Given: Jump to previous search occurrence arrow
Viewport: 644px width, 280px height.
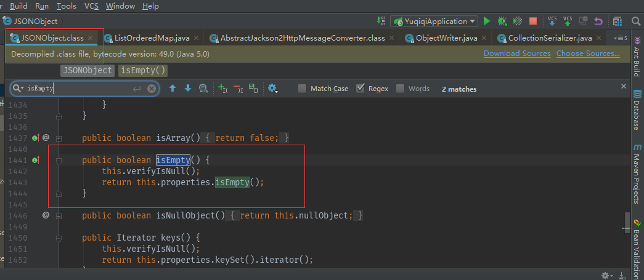Looking at the screenshot, I should [173, 88].
